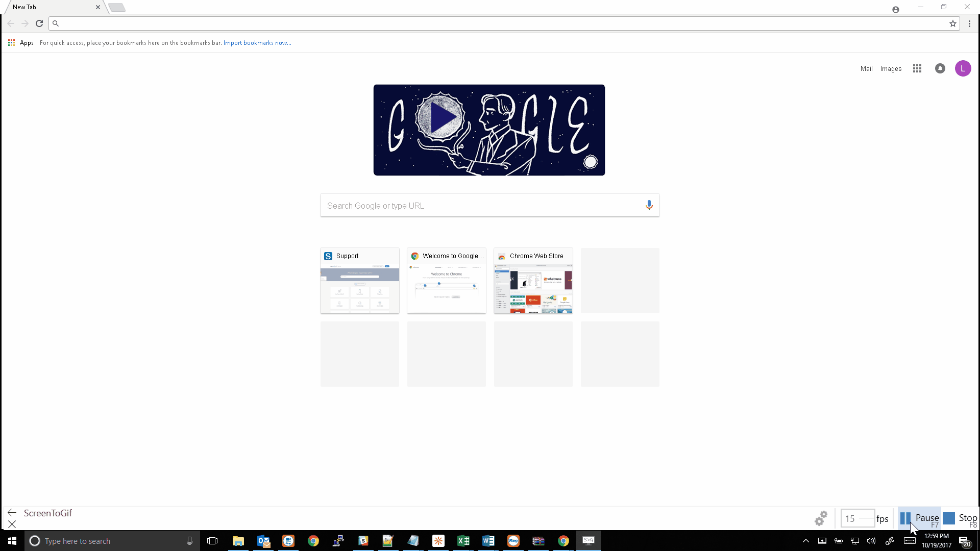Click the fps value field

[857, 518]
